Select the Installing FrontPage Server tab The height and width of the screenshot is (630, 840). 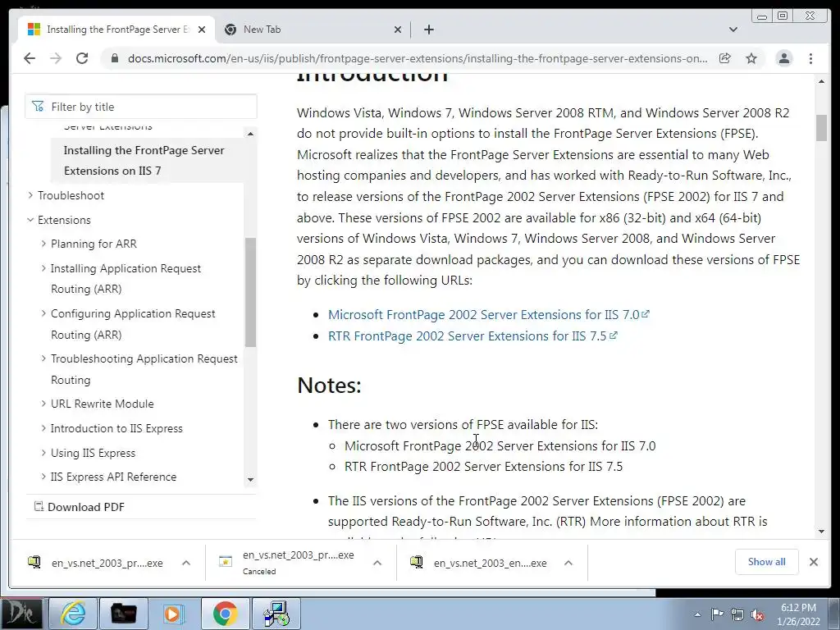pos(116,30)
